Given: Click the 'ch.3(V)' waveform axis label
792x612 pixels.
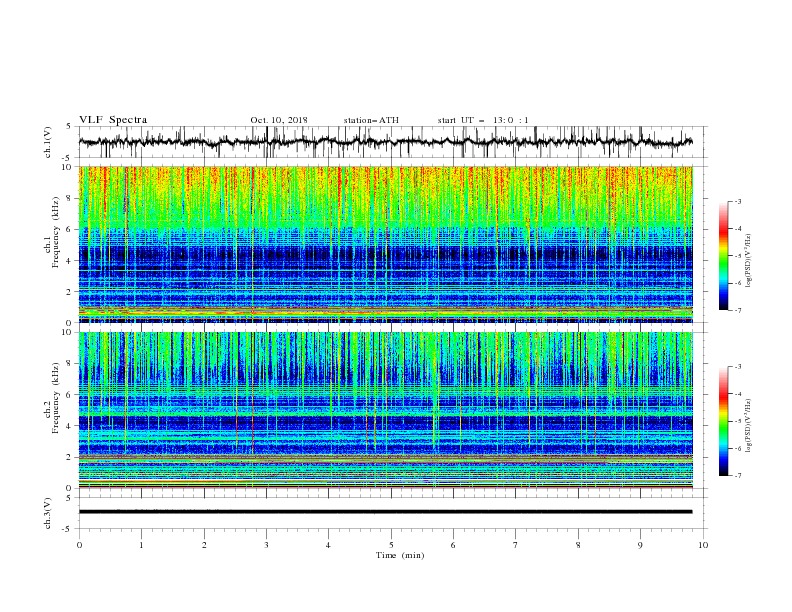Looking at the screenshot, I should (x=48, y=513).
